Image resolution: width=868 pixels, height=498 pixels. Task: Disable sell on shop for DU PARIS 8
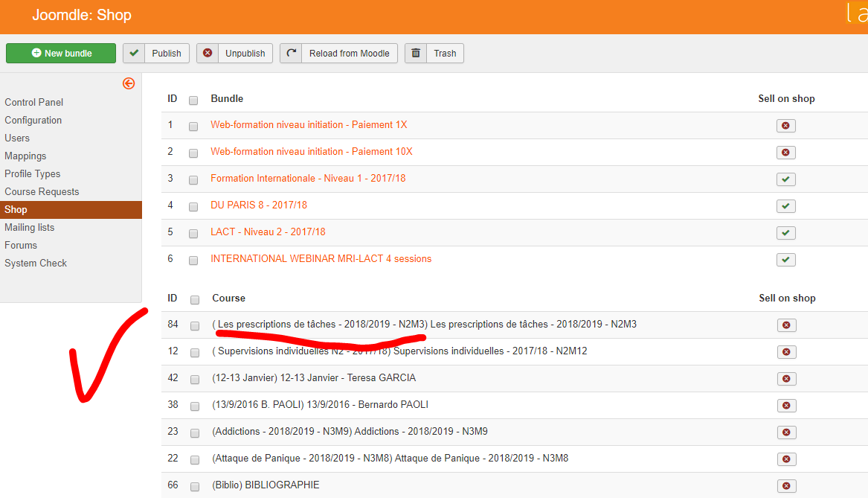coord(785,206)
